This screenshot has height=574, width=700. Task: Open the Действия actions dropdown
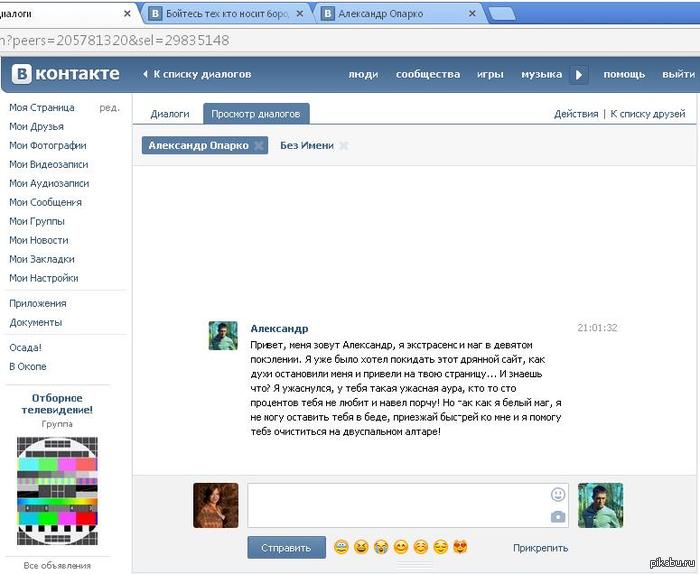(576, 114)
